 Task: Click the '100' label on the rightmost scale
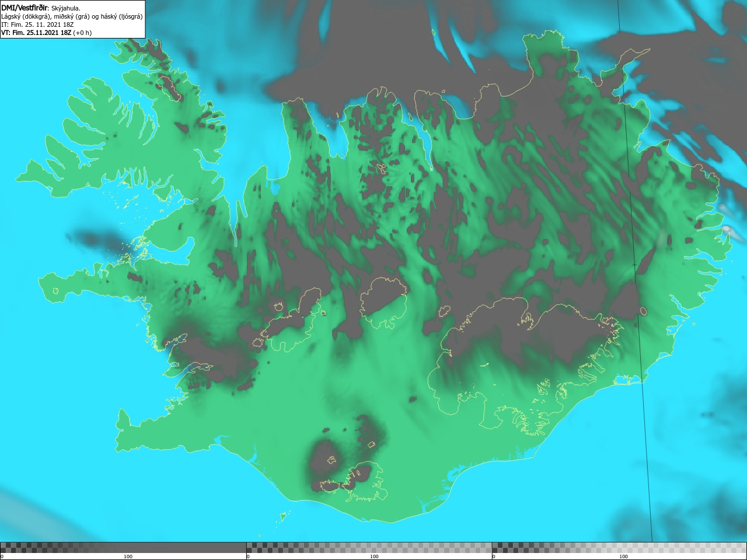623,556
